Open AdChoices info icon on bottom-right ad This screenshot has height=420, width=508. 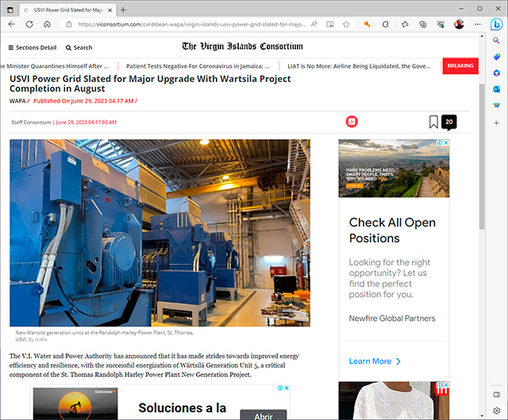(440, 385)
